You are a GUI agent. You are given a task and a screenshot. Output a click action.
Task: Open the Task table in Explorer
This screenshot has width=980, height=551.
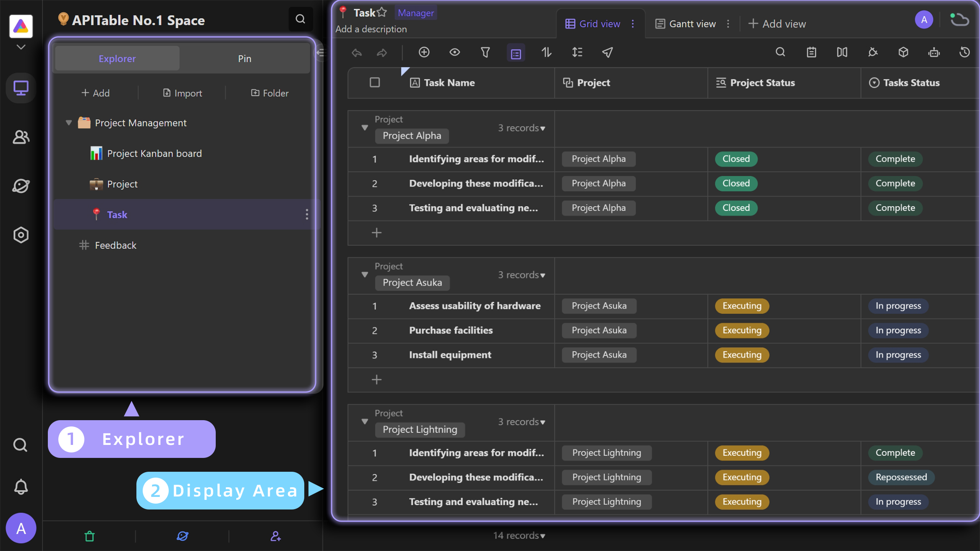(x=117, y=214)
